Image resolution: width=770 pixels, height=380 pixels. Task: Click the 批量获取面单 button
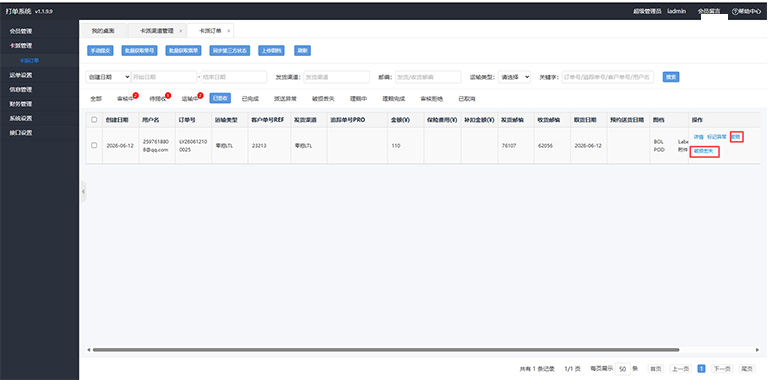(184, 51)
